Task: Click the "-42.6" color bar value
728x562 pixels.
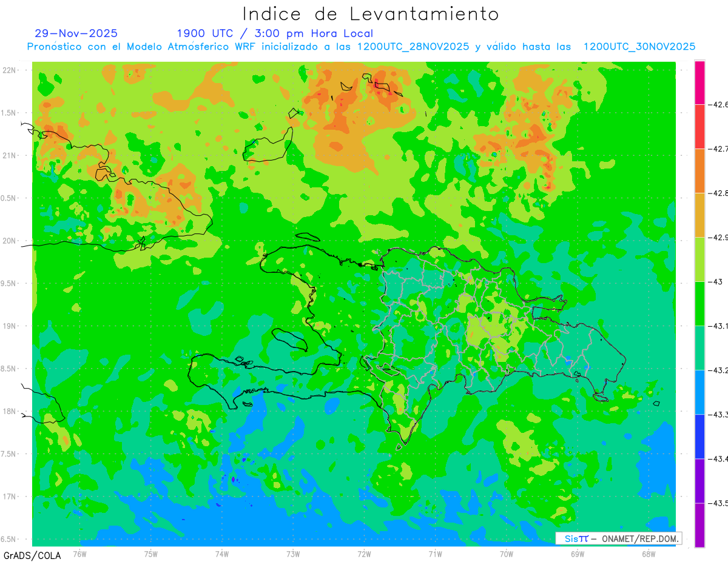Action: pyautogui.click(x=719, y=104)
